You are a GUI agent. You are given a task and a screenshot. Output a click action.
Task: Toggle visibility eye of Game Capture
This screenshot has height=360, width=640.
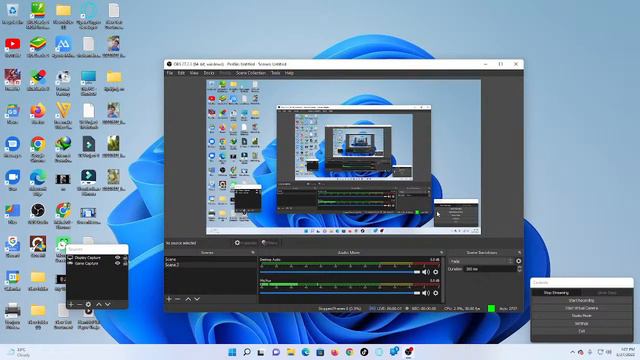click(x=118, y=264)
